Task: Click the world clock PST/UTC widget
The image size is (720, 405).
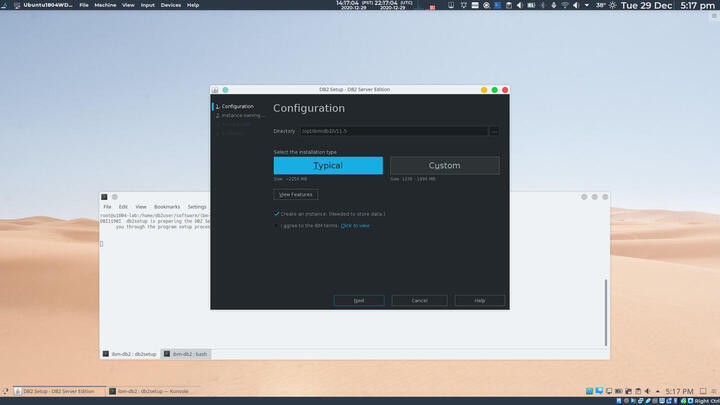Action: 374,5
